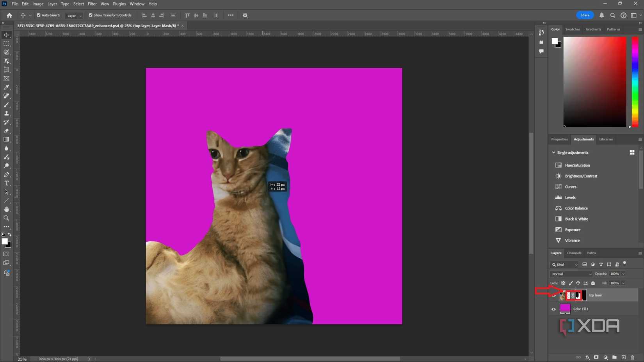Select the Type tool

tap(6, 183)
